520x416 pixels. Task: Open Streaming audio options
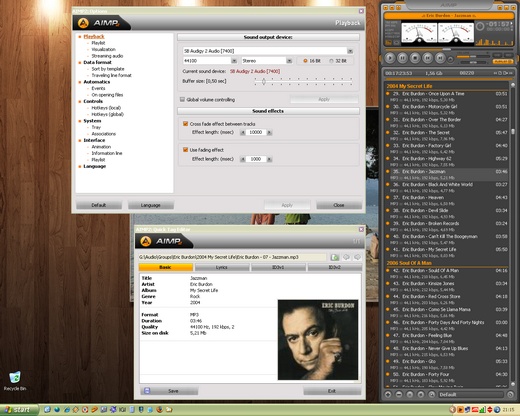[x=107, y=56]
